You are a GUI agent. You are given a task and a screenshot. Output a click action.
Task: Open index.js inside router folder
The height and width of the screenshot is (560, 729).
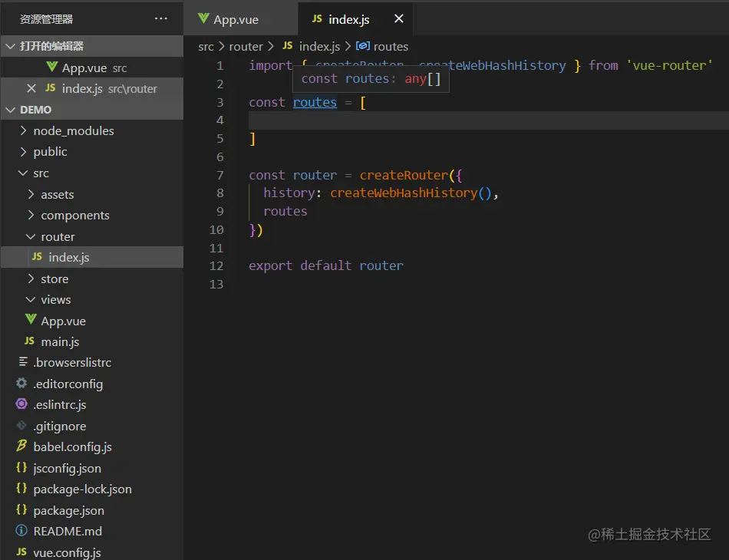91,257
